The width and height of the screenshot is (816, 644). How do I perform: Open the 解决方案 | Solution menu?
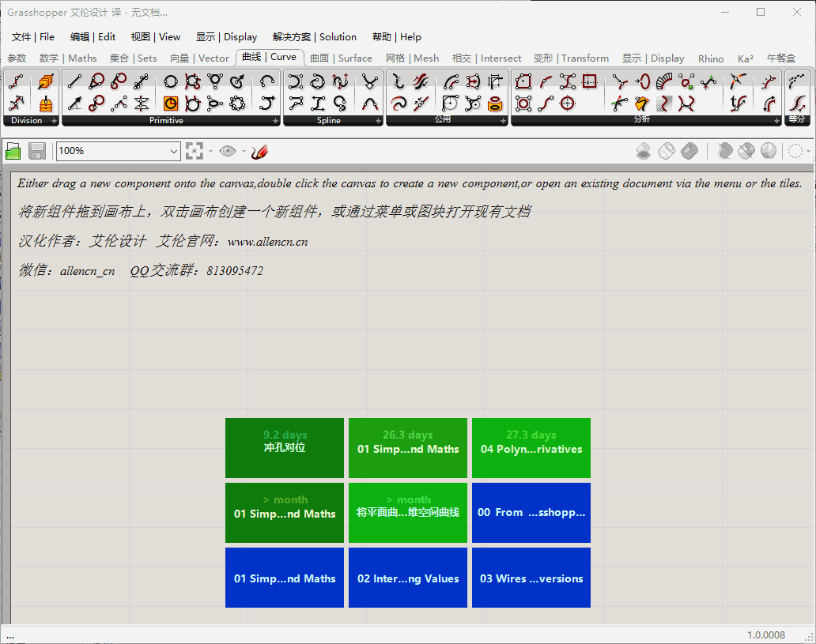315,37
